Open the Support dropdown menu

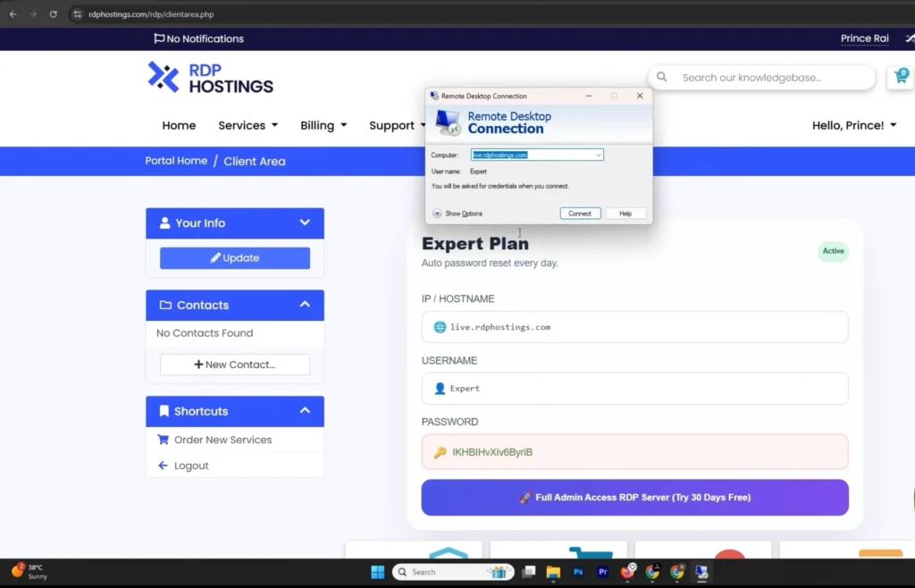pyautogui.click(x=398, y=125)
